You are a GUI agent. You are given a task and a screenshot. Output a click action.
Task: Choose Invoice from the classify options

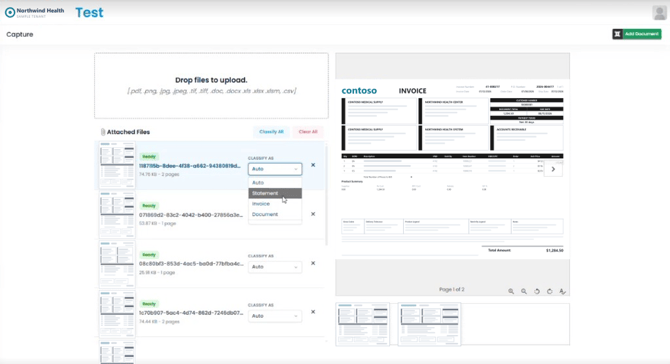pyautogui.click(x=275, y=204)
